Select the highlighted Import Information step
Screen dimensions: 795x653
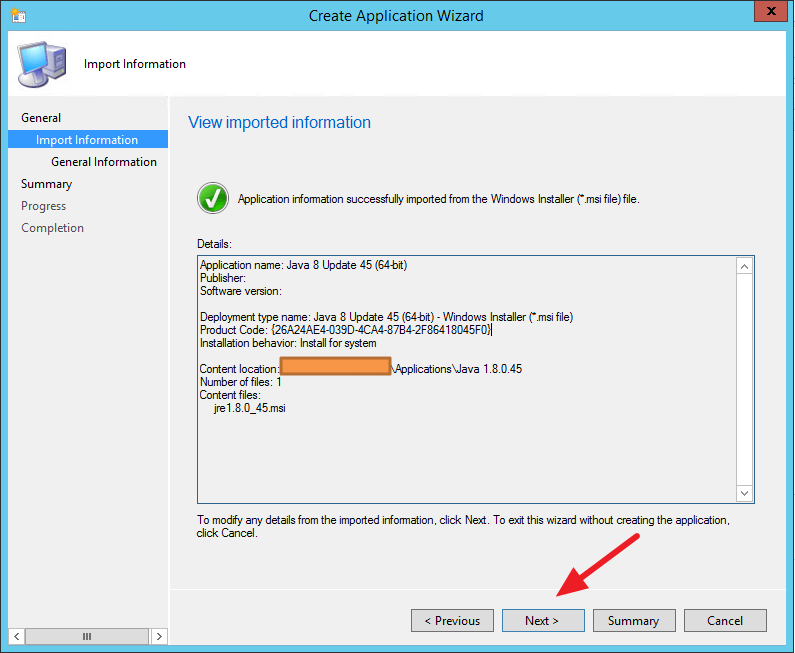[88, 139]
